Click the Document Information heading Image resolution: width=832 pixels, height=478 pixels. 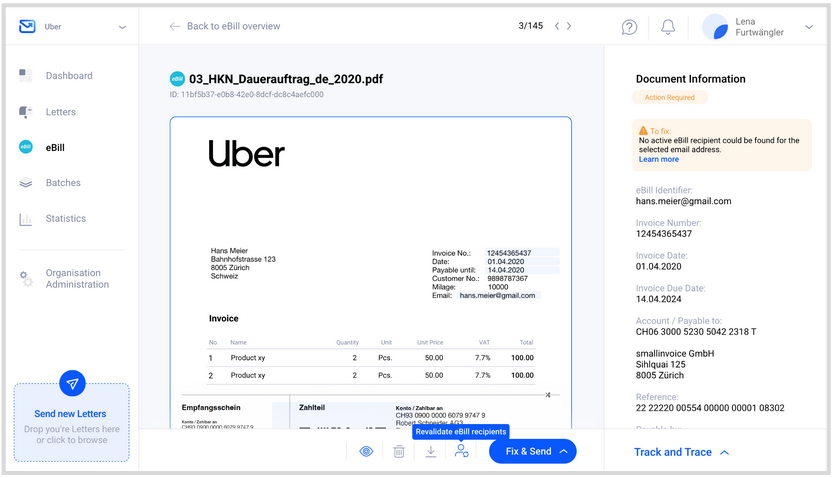(690, 79)
